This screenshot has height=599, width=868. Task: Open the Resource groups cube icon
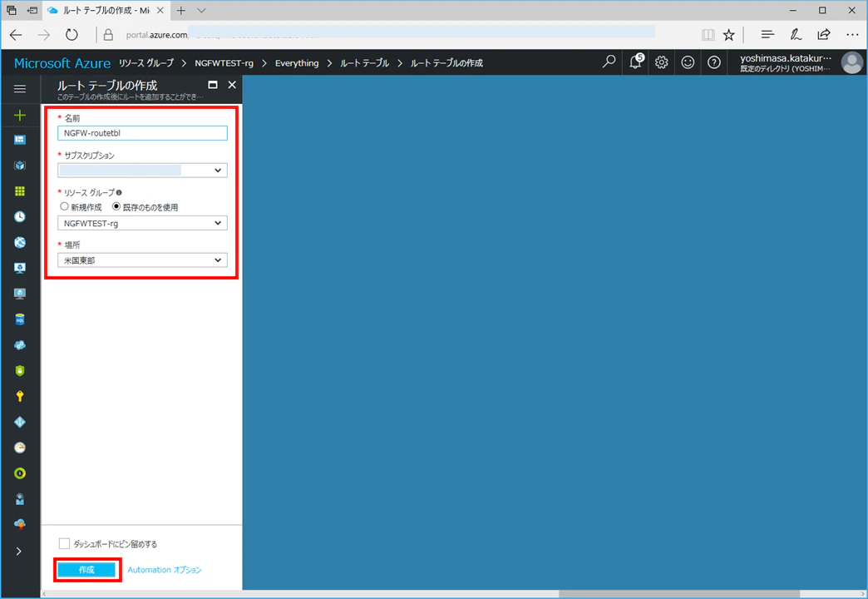coord(20,165)
